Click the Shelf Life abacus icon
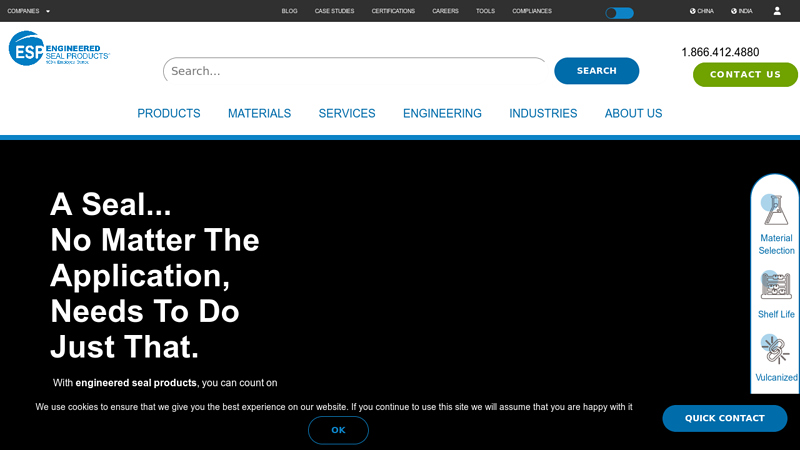 click(x=775, y=285)
